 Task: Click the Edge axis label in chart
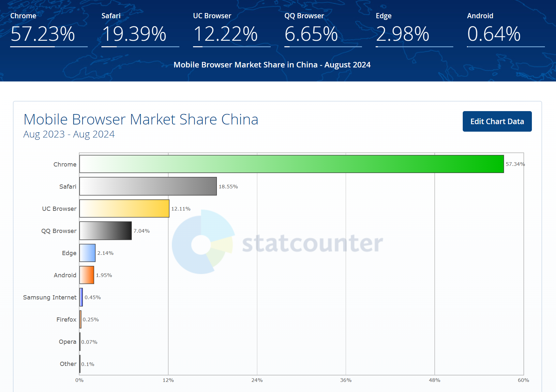(69, 253)
